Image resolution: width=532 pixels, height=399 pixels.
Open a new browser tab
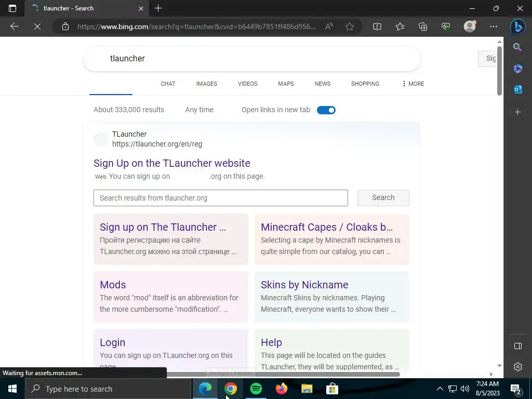click(158, 8)
